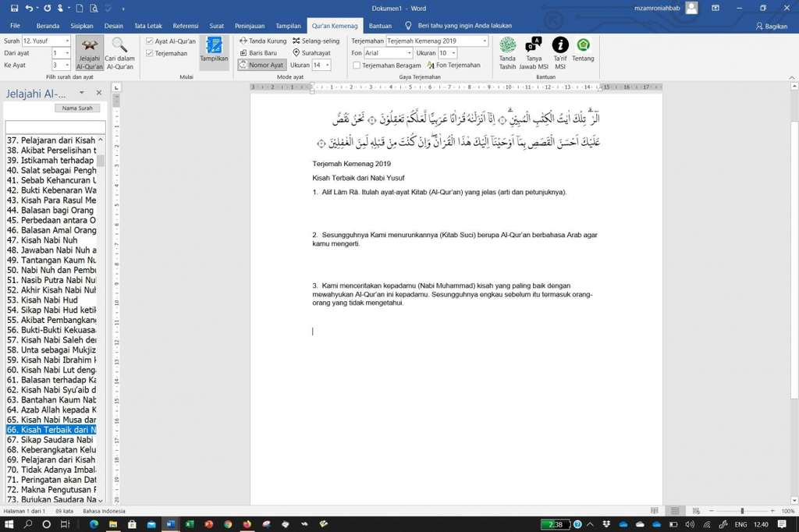The image size is (799, 532).
Task: Select the Jelajahi Al-Qur'an tool
Action: 89,52
